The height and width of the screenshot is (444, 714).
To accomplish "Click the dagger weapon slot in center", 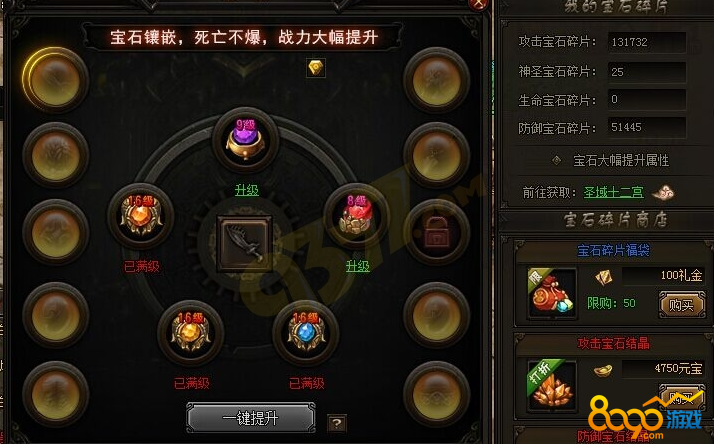I will [x=245, y=244].
